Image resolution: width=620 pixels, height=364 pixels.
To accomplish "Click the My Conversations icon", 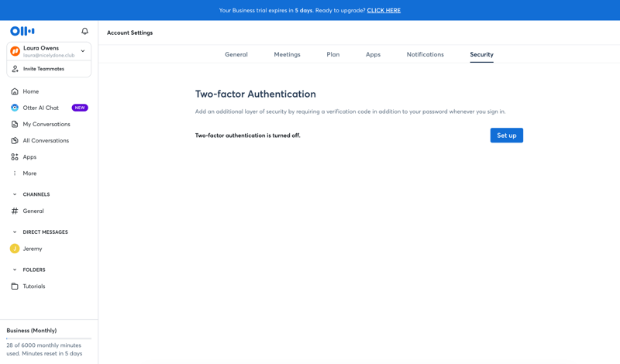I will pyautogui.click(x=15, y=124).
